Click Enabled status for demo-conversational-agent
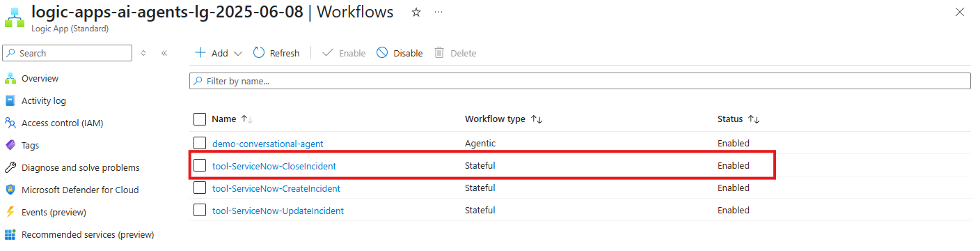This screenshot has height=251, width=980. (x=734, y=143)
